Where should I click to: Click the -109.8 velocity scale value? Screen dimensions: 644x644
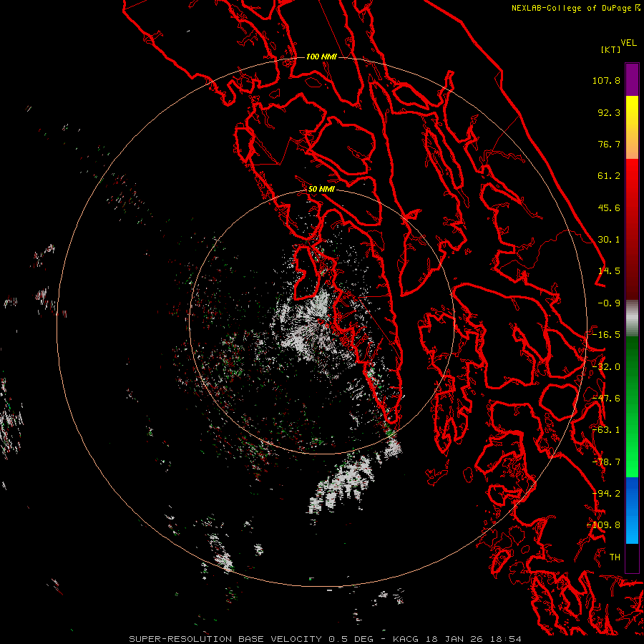[604, 525]
